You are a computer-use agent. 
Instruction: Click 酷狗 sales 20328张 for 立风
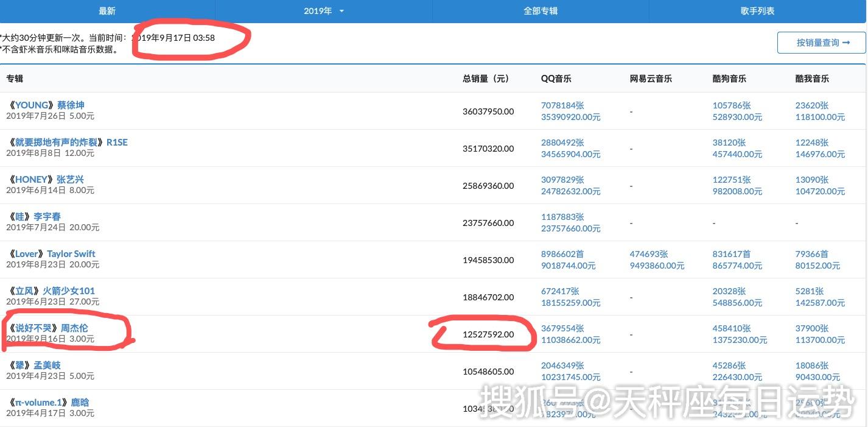(x=729, y=291)
